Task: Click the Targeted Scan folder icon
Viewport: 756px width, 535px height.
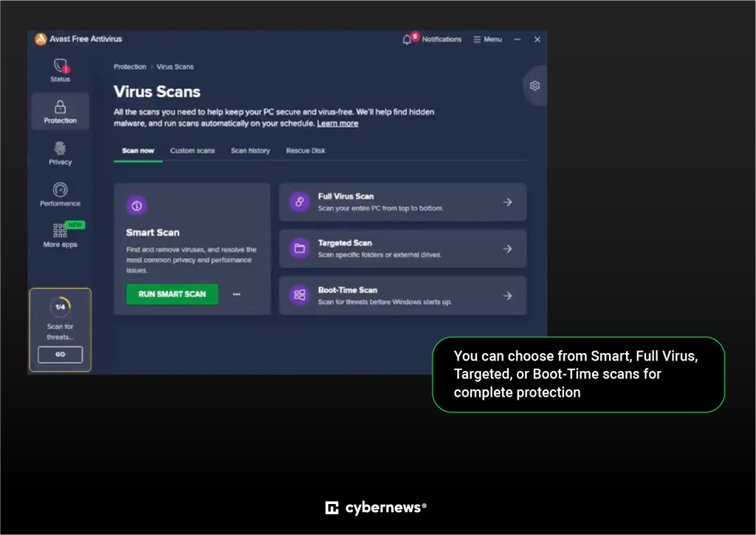Action: coord(300,248)
